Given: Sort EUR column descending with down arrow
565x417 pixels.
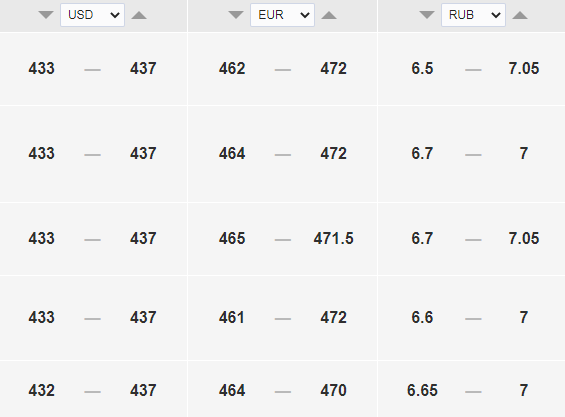Looking at the screenshot, I should click(236, 15).
